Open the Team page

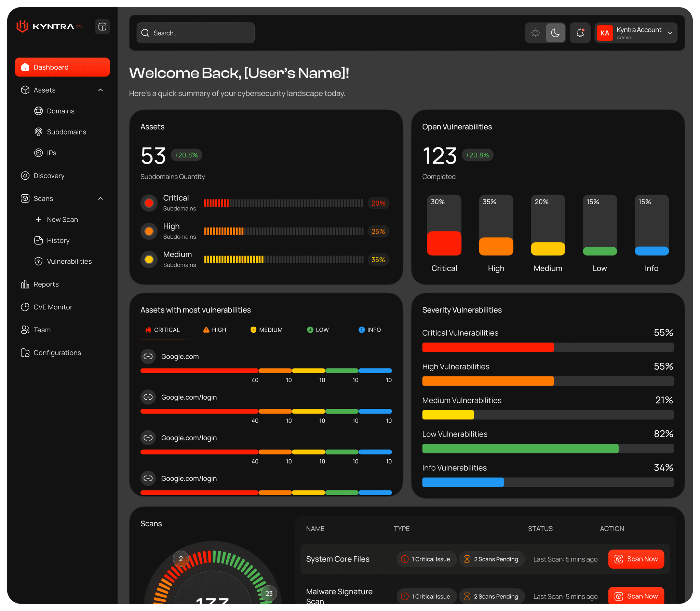click(42, 330)
